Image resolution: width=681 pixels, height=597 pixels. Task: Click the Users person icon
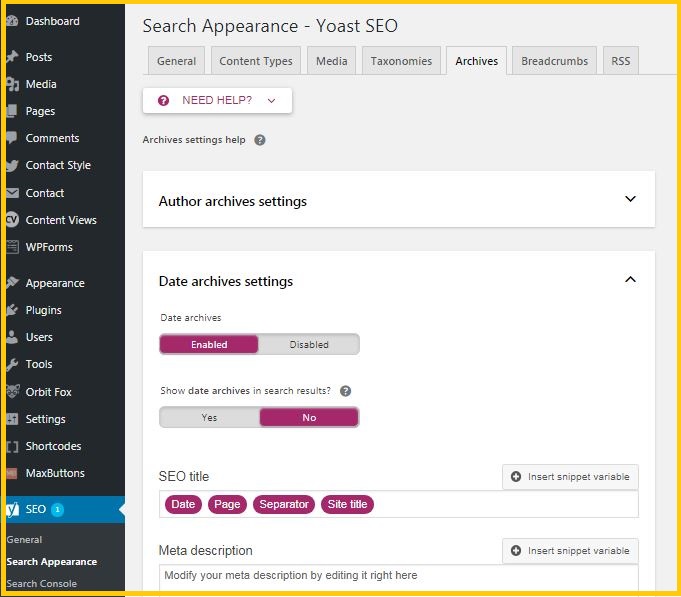12,337
